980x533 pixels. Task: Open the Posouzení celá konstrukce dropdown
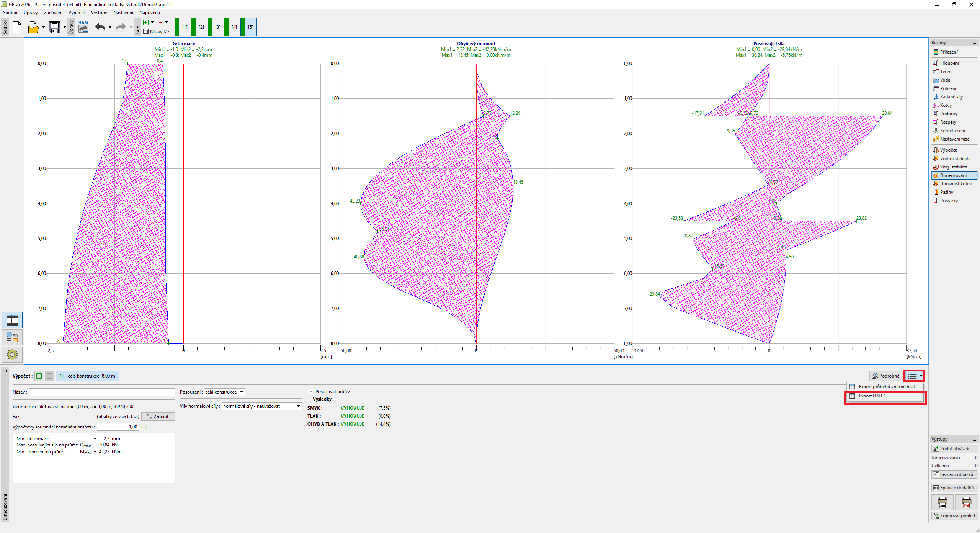pyautogui.click(x=224, y=392)
